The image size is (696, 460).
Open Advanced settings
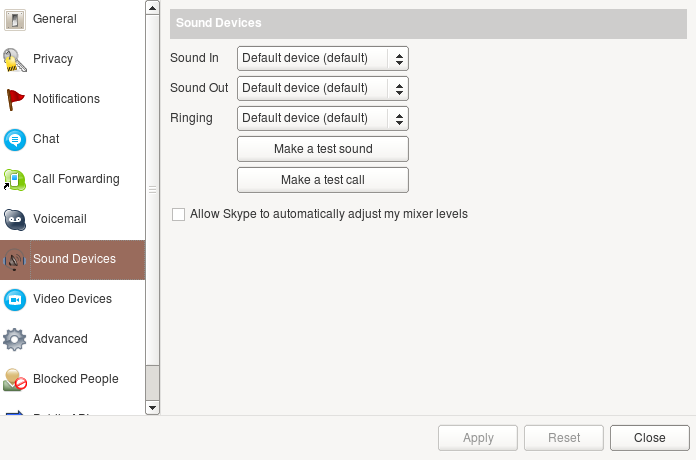72,340
